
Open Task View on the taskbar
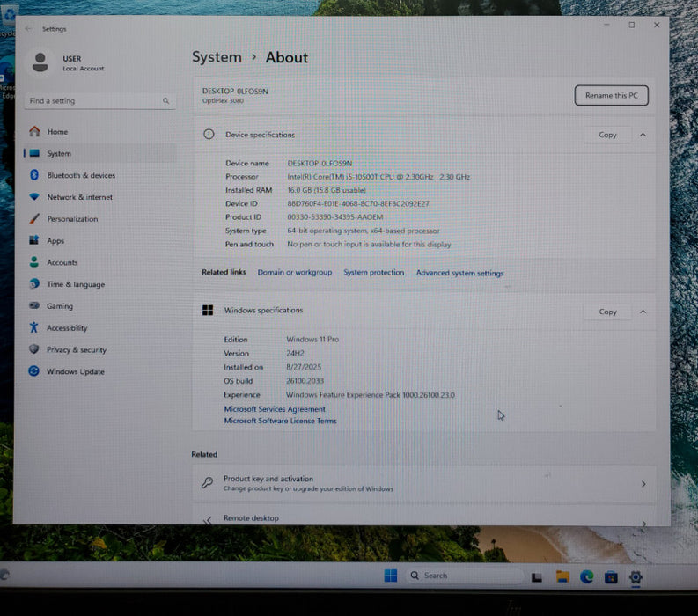pos(537,577)
